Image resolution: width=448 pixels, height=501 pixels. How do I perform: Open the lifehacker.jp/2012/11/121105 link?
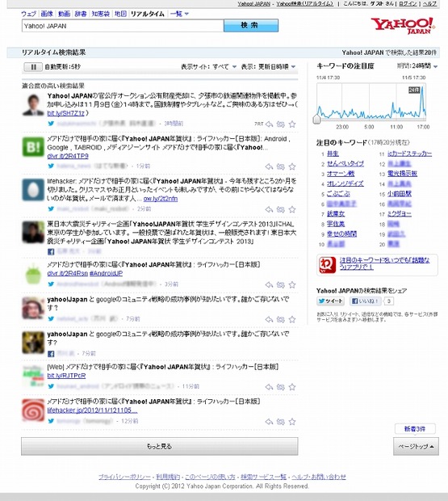(x=92, y=410)
